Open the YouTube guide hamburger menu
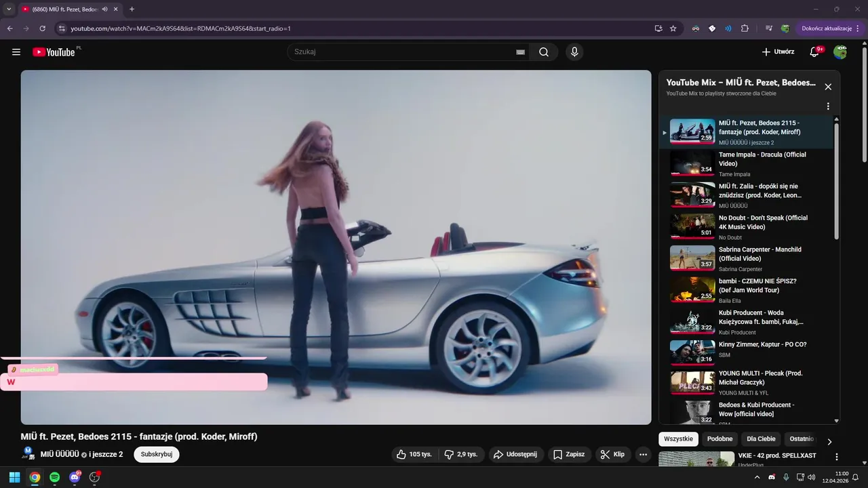 tap(16, 52)
